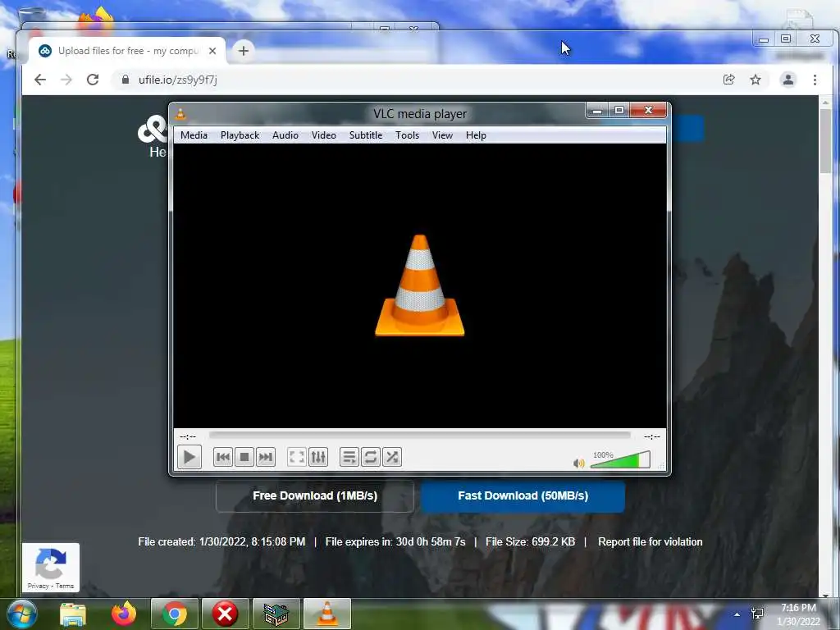The height and width of the screenshot is (630, 840).
Task: Open the Playback menu in VLC
Action: tap(240, 135)
